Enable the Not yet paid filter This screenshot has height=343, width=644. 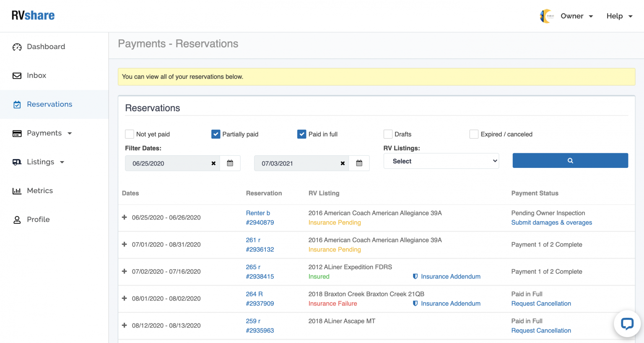pos(130,134)
